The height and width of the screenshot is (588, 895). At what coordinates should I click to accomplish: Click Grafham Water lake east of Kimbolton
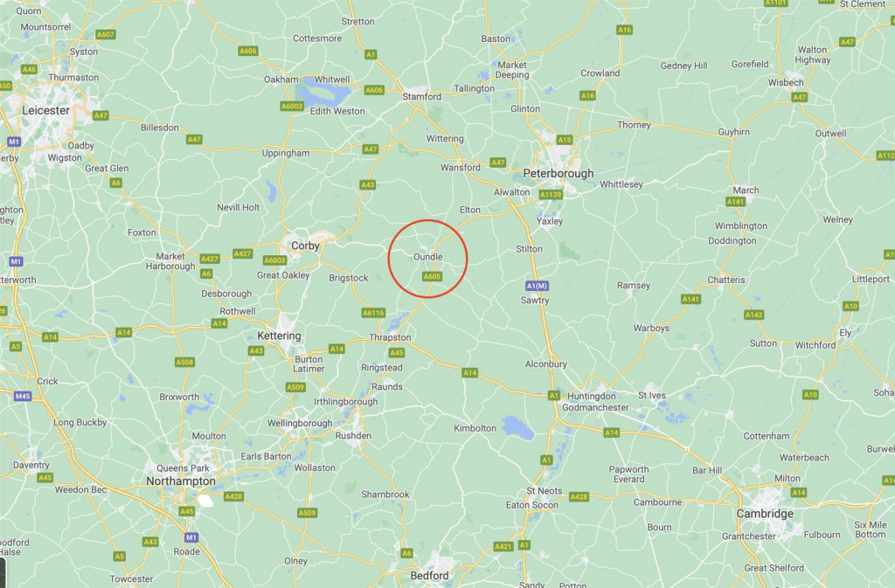(x=518, y=428)
